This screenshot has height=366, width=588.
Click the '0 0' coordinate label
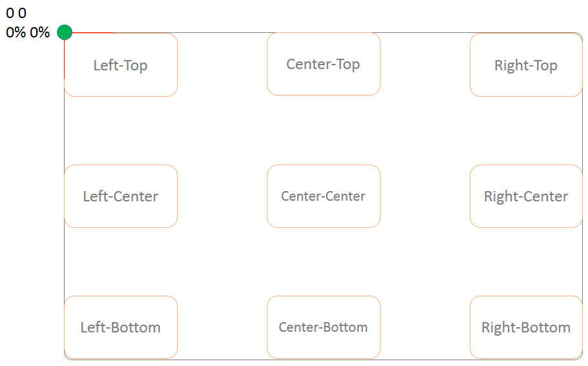point(16,13)
